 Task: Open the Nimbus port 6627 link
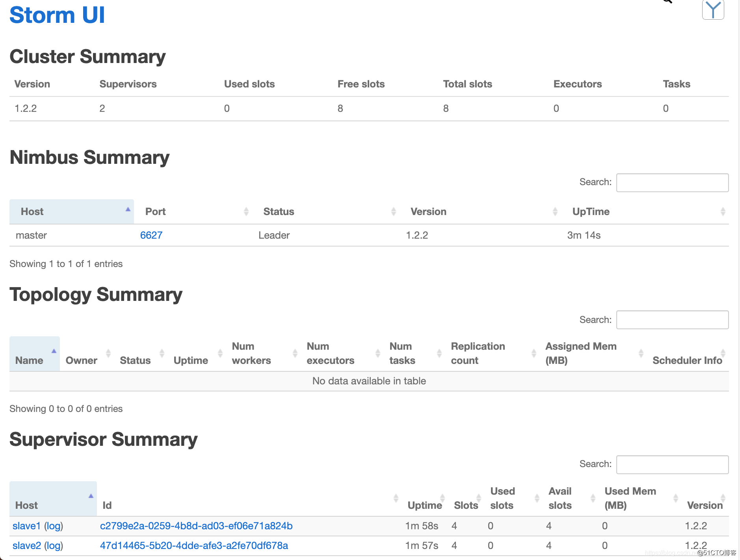151,235
